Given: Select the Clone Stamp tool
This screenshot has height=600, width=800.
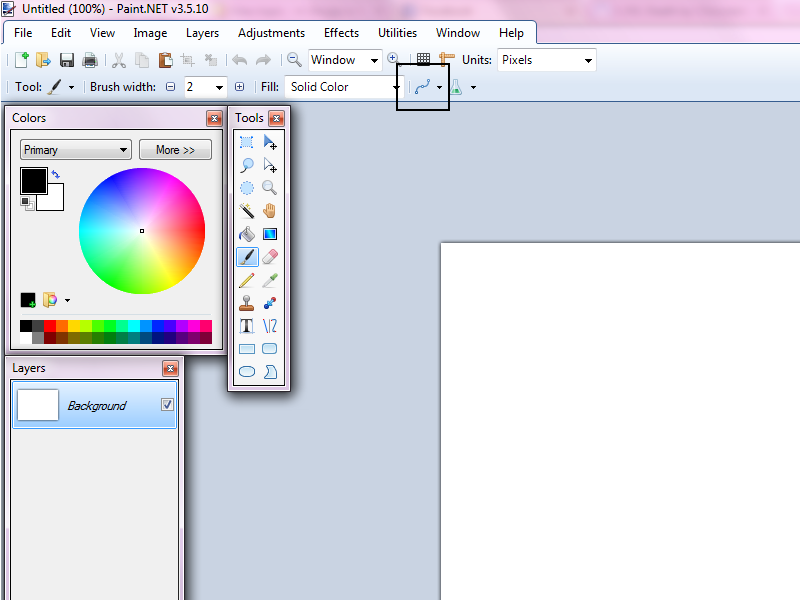Looking at the screenshot, I should click(246, 303).
